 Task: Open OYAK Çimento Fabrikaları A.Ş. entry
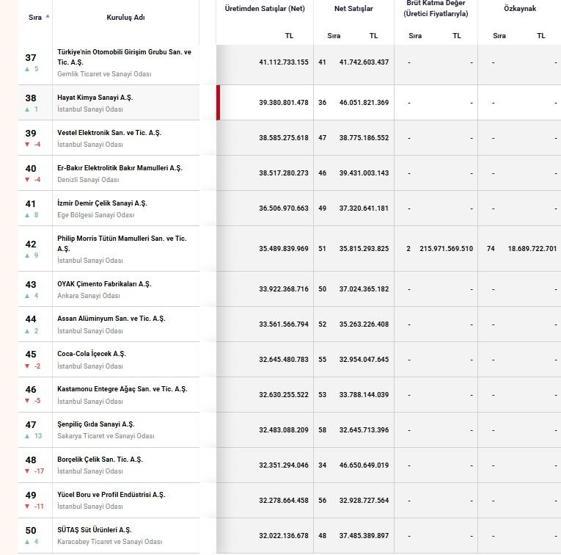coord(104,284)
